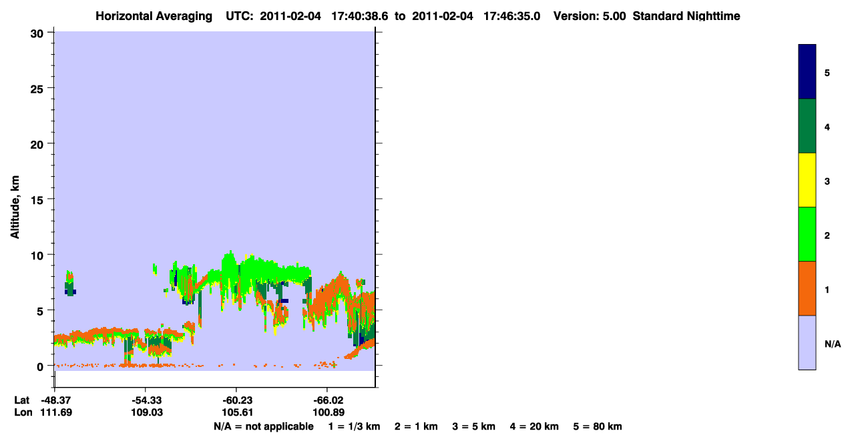The width and height of the screenshot is (868, 445).
Task: Click the y-axis tick label 20
Action: pos(39,143)
